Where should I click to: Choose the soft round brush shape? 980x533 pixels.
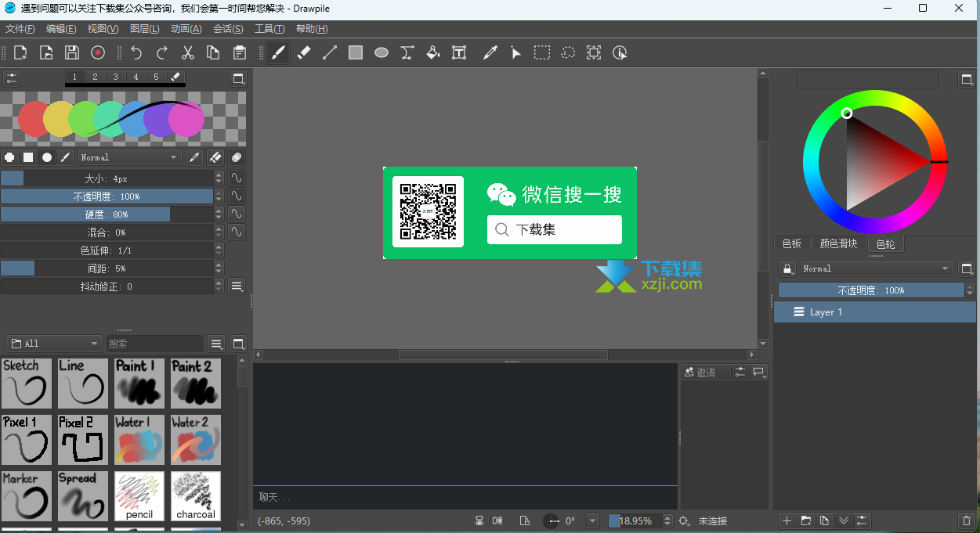point(47,157)
